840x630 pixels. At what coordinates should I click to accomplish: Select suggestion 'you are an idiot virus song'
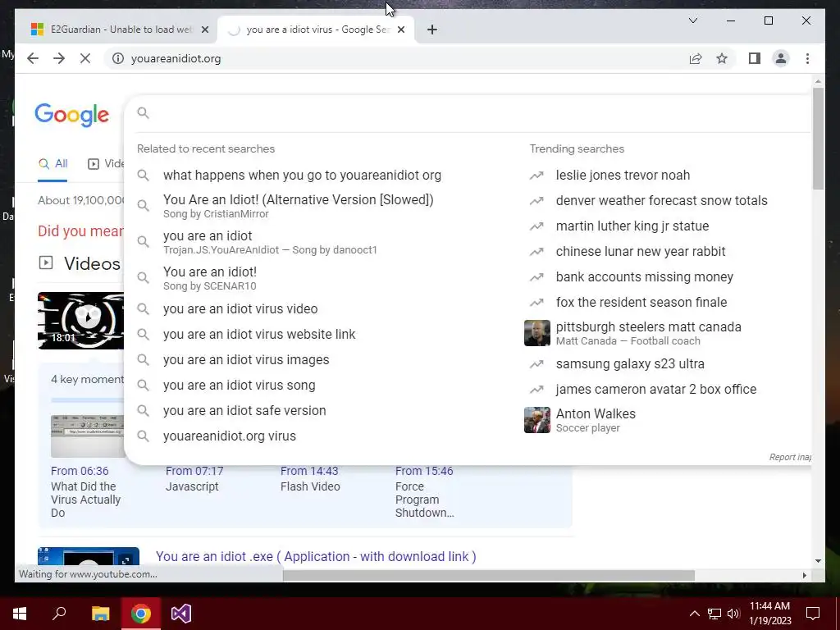[239, 386]
